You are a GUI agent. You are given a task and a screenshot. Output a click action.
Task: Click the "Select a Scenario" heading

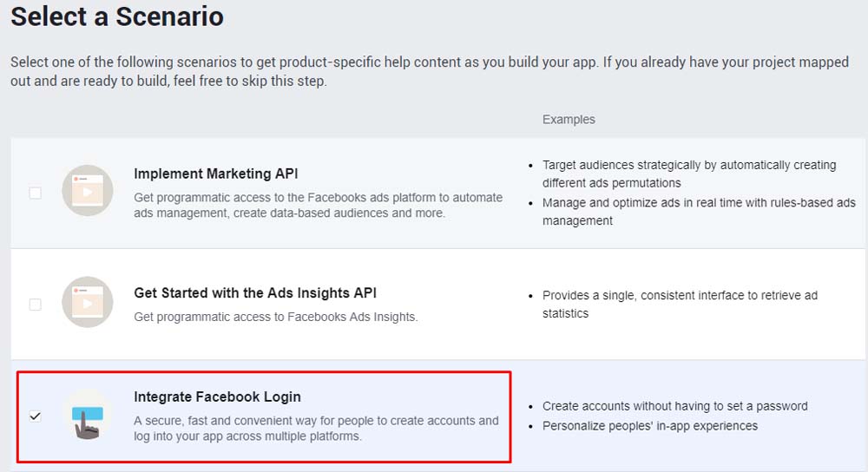click(x=117, y=16)
